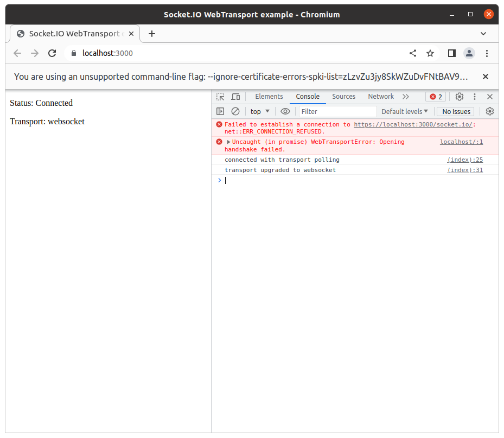
Task: Open console settings beside No Issues
Action: [x=489, y=111]
